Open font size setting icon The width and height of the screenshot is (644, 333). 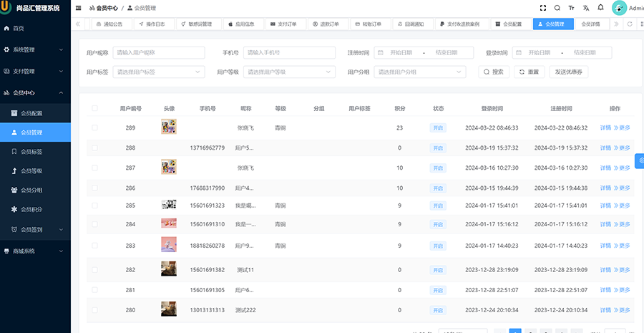pyautogui.click(x=571, y=8)
